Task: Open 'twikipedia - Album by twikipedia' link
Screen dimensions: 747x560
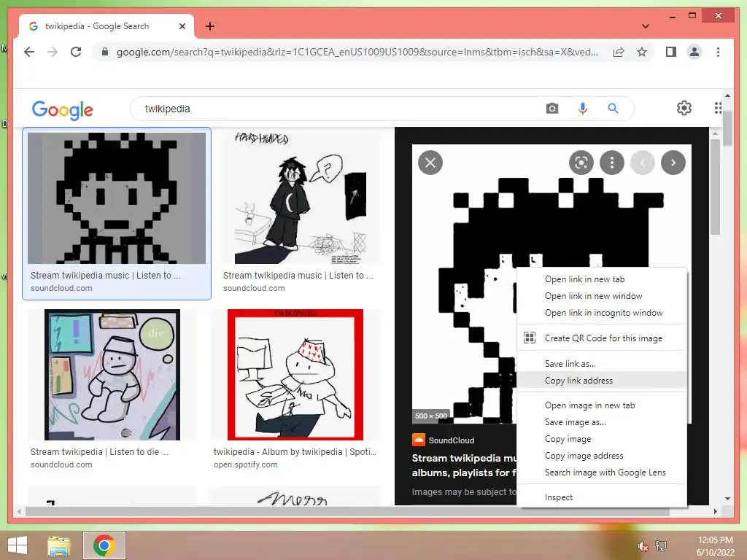Action: coord(295,452)
